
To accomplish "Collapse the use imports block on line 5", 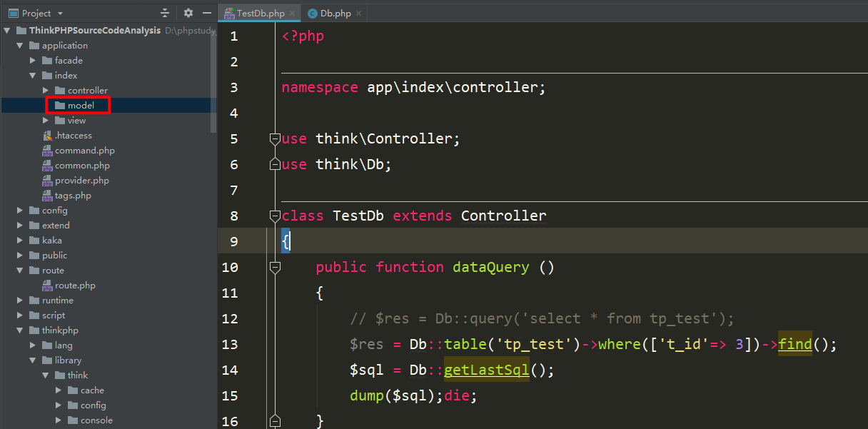I will click(275, 138).
